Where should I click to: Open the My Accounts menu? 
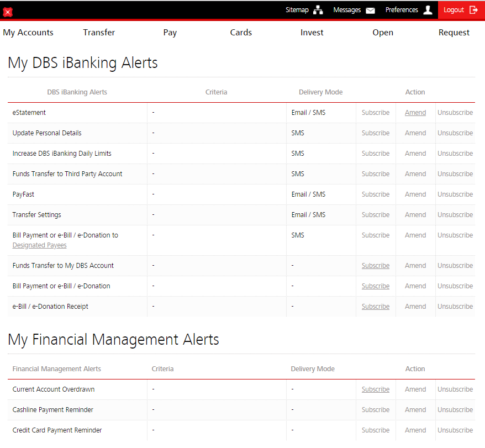coord(28,33)
